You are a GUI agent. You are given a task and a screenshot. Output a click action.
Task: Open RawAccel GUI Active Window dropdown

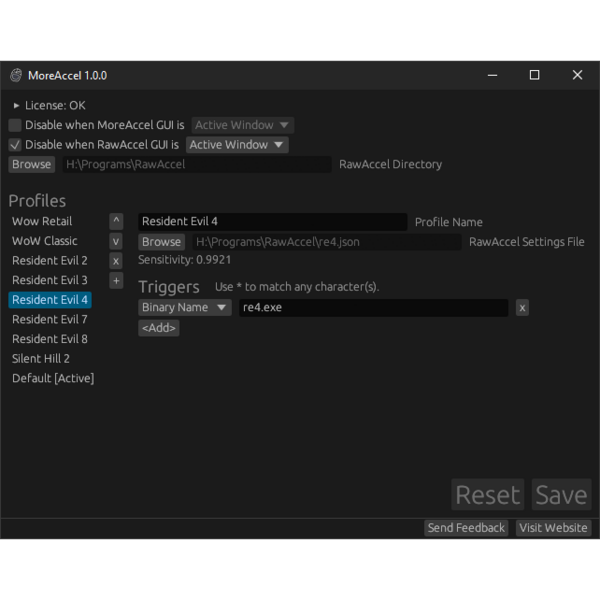point(237,145)
